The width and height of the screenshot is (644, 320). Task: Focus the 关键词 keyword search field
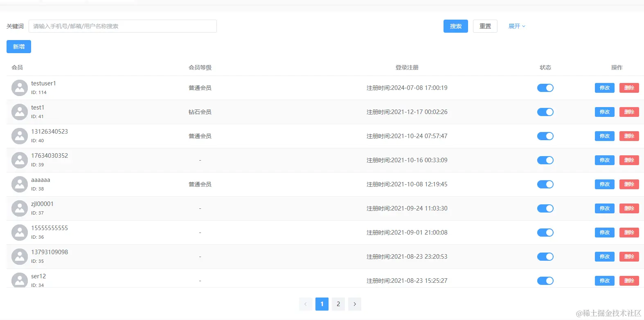tap(123, 26)
